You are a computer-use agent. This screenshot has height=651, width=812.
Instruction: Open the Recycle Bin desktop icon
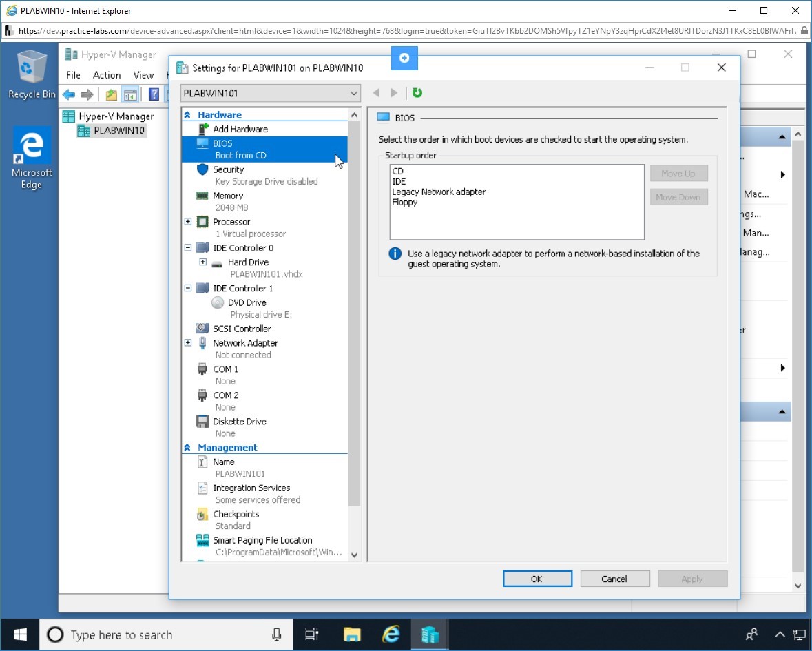click(x=32, y=74)
